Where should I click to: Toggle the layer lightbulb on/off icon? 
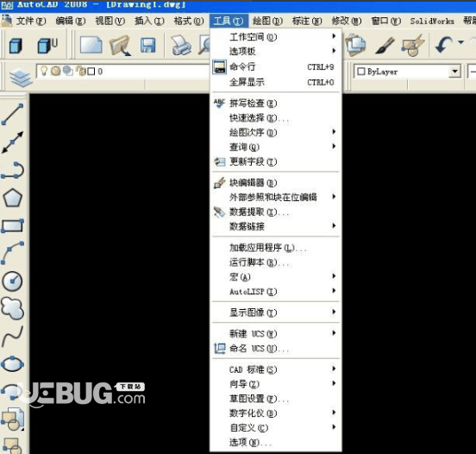pos(44,71)
